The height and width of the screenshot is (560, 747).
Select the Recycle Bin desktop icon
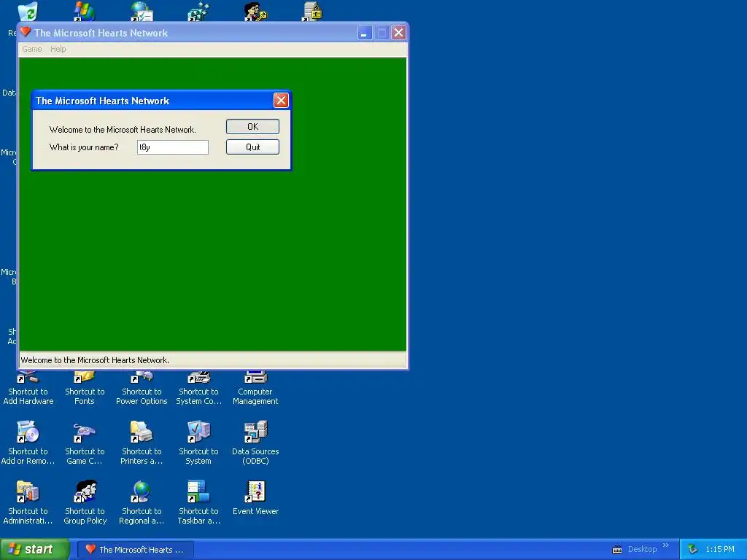(27, 12)
